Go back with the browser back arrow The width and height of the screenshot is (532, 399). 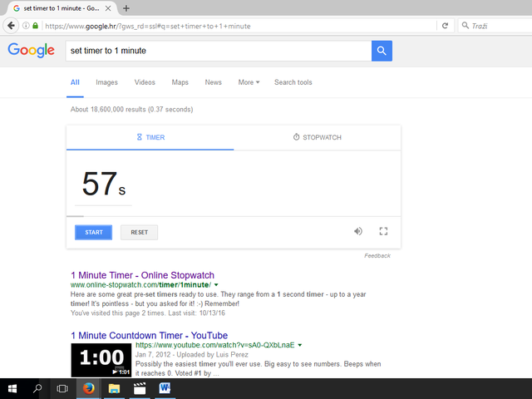(x=11, y=26)
